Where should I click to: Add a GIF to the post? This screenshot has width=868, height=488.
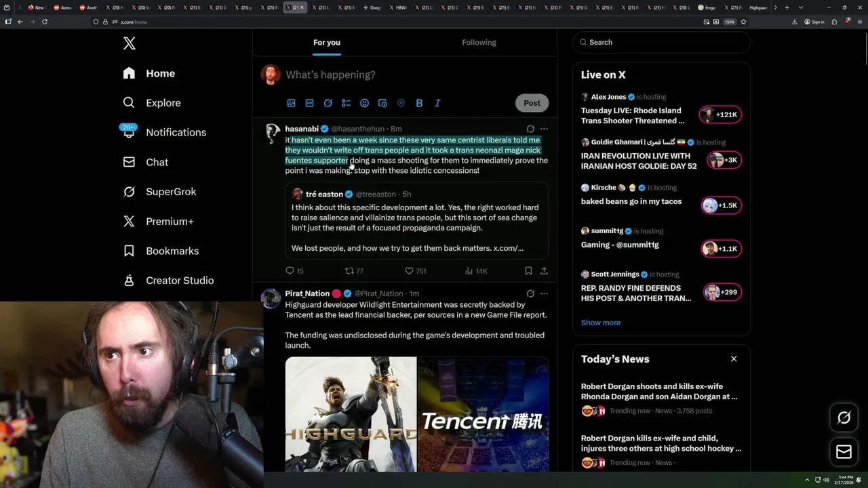[309, 103]
